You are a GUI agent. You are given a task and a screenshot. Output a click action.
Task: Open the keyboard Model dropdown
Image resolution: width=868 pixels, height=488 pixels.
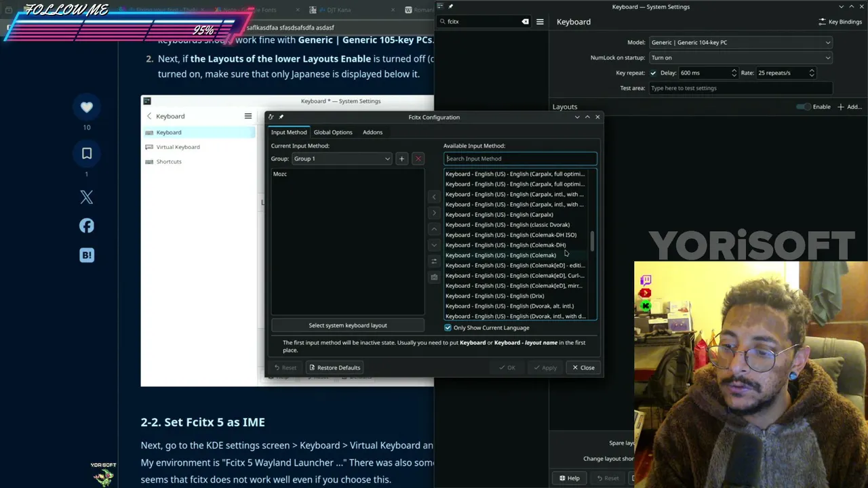[741, 43]
